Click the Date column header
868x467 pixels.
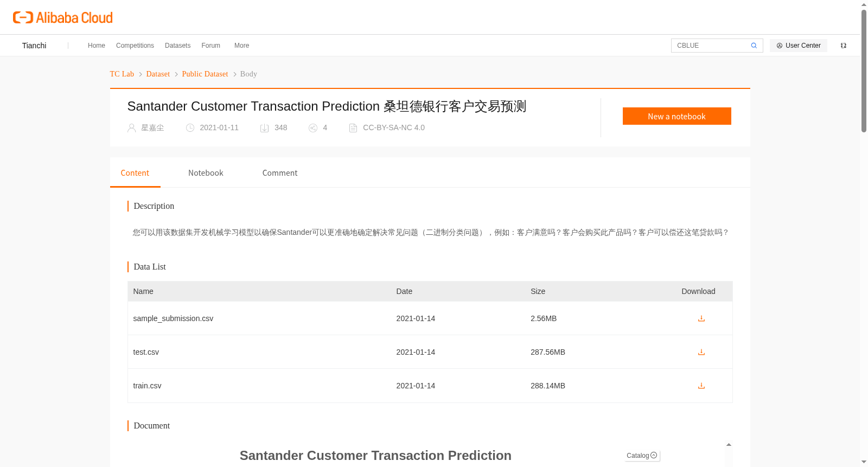point(404,291)
